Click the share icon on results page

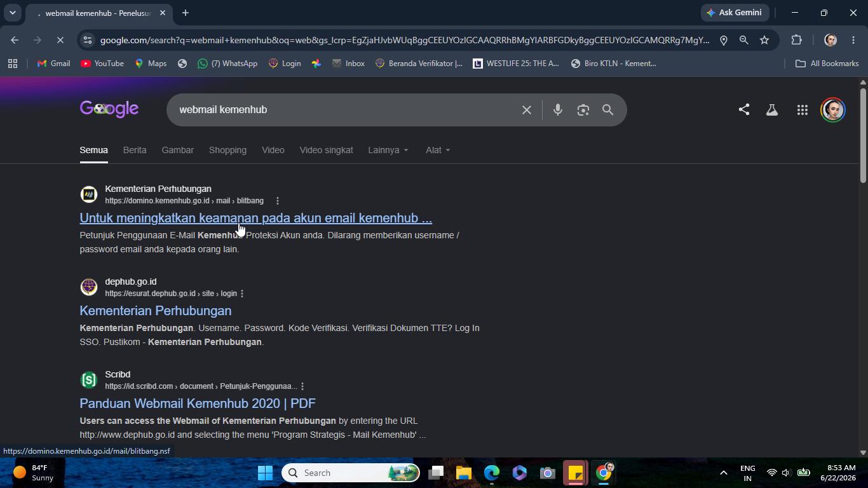pyautogui.click(x=744, y=110)
